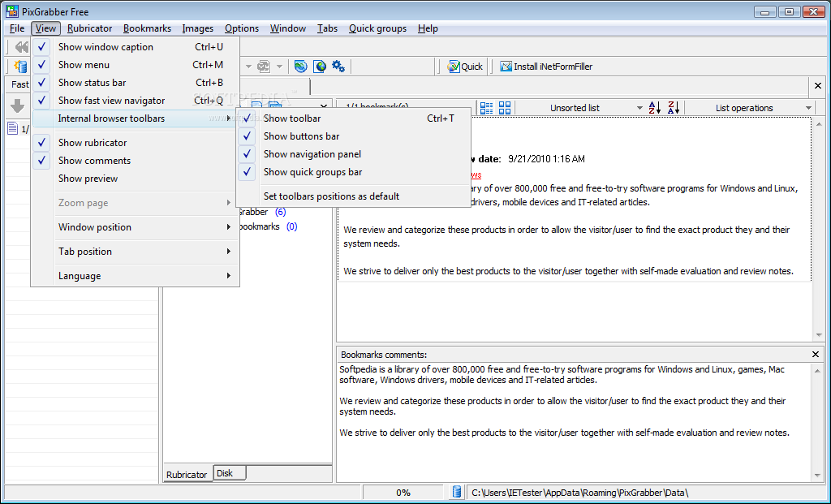Viewport: 831px width, 504px height.
Task: Close the rubricator panel with X
Action: [324, 106]
